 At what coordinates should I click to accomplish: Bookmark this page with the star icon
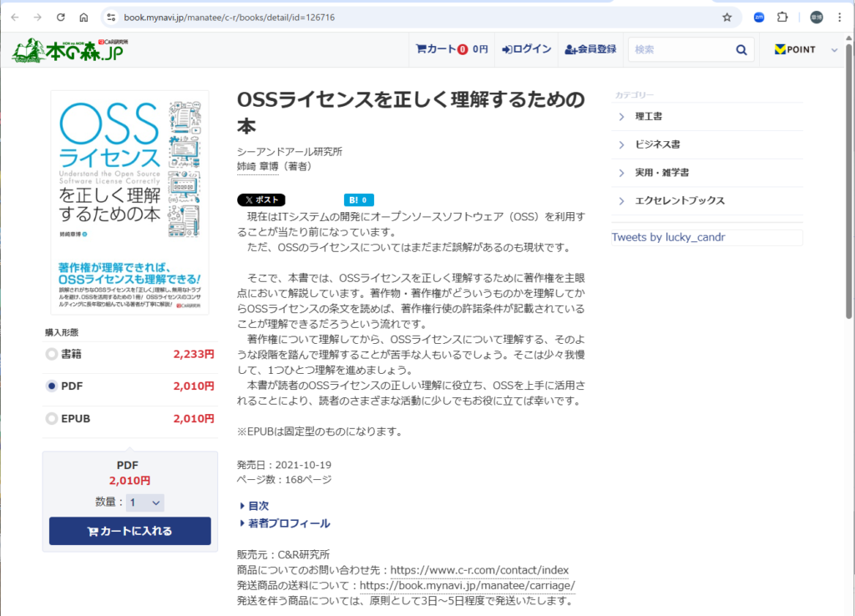(726, 17)
